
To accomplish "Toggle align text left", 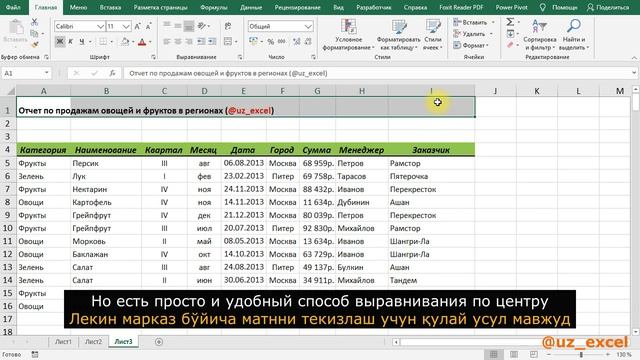I will [x=167, y=42].
